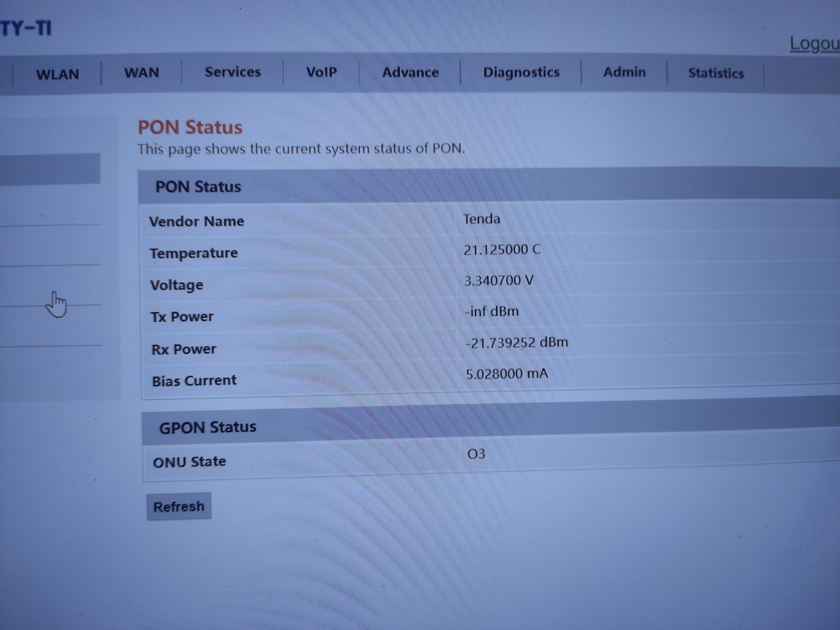Open the WLAN tab
This screenshot has width=840, height=630.
57,74
